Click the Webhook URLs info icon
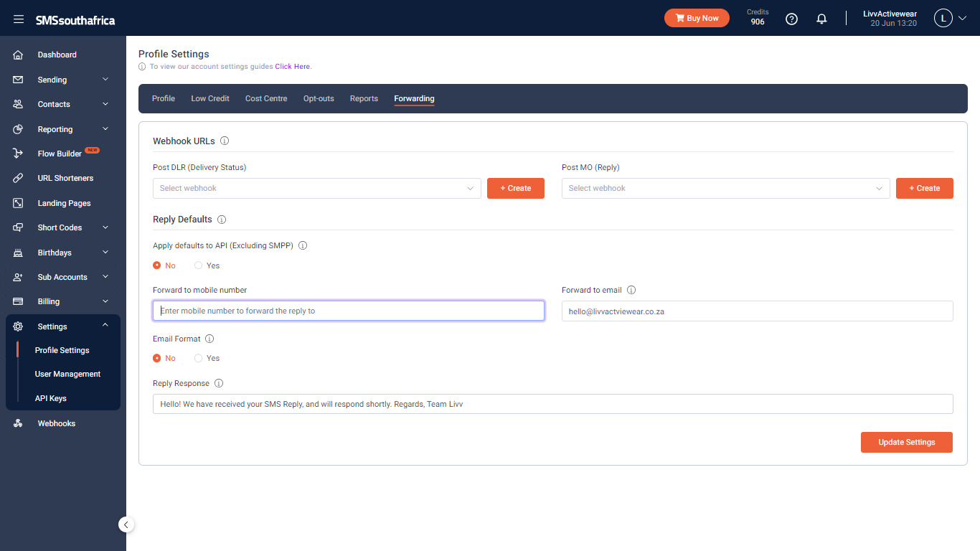The width and height of the screenshot is (980, 551). tap(225, 141)
